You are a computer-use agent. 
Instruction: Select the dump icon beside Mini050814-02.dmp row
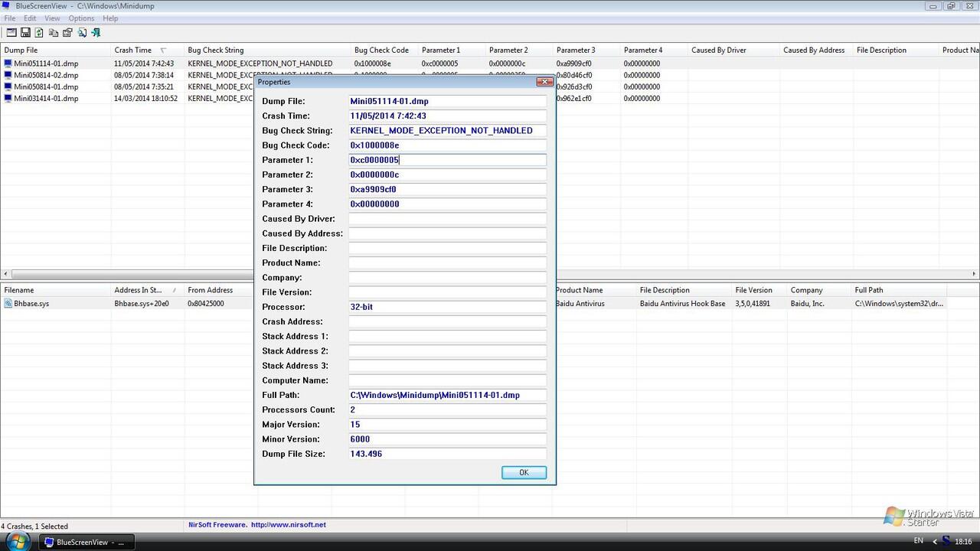point(8,75)
